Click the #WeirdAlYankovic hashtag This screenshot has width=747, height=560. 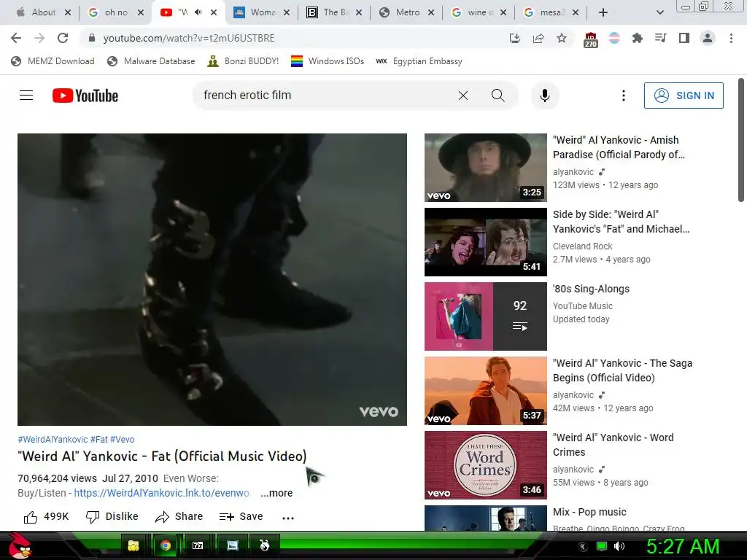(53, 440)
